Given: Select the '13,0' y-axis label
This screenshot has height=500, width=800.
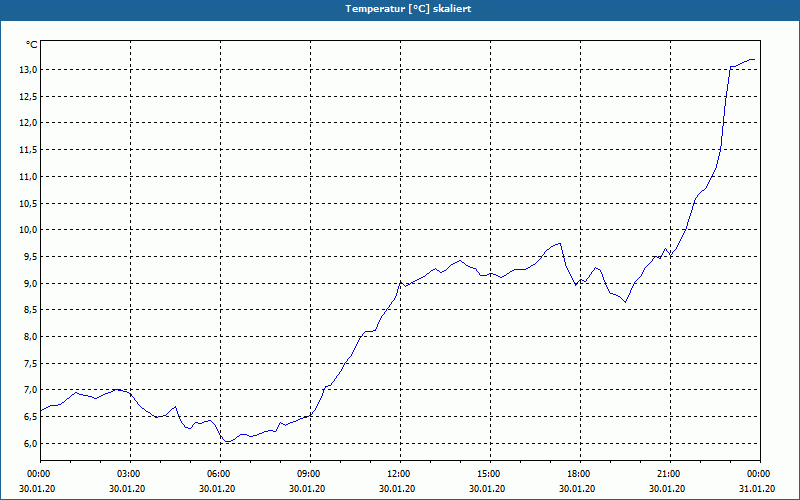Looking at the screenshot, I should pos(28,69).
